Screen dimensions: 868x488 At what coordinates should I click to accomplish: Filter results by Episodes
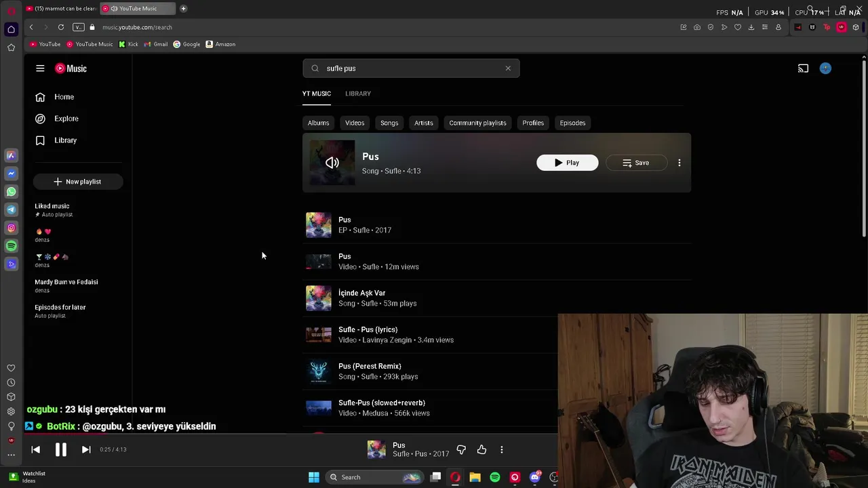click(x=572, y=123)
